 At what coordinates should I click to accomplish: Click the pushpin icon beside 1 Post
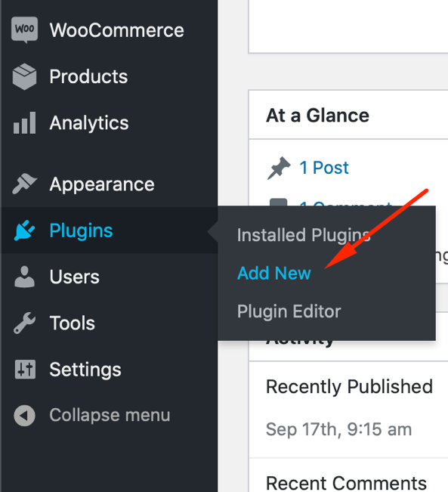click(x=279, y=168)
